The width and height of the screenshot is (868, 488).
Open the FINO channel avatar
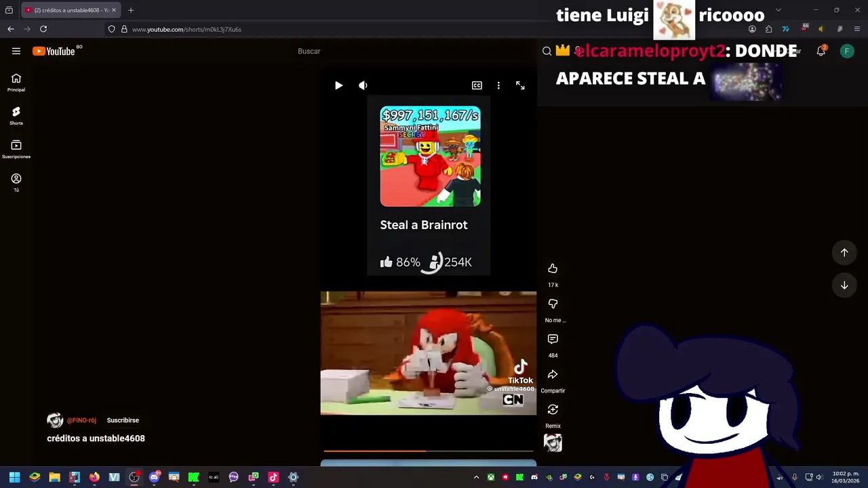tap(55, 420)
